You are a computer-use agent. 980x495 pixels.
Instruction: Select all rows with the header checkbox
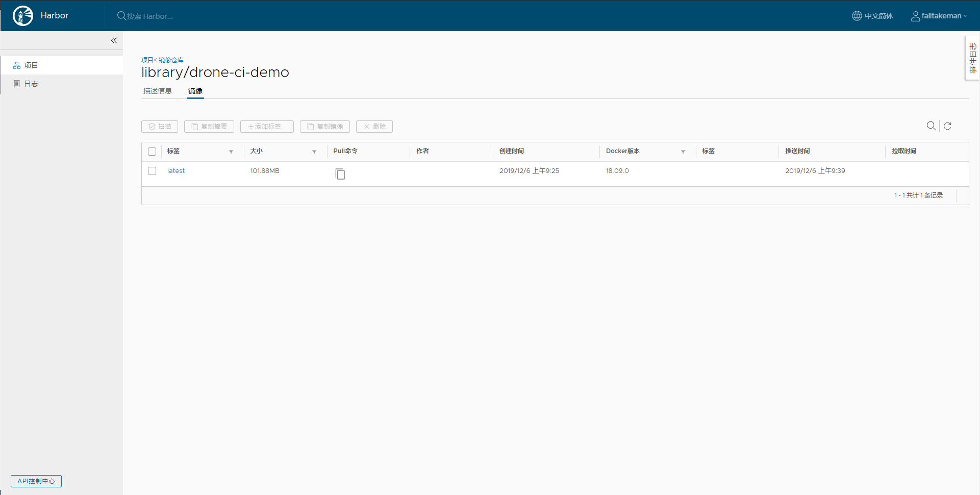tap(152, 152)
